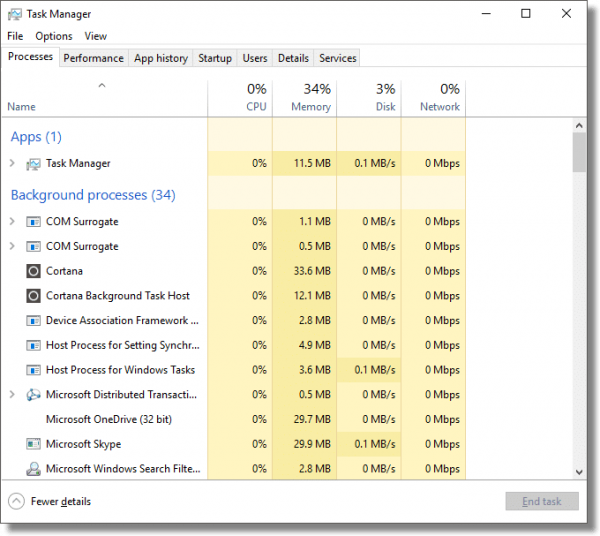Select Cortana Background Task Host name
Screen dimensions: 600x536
coord(118,296)
